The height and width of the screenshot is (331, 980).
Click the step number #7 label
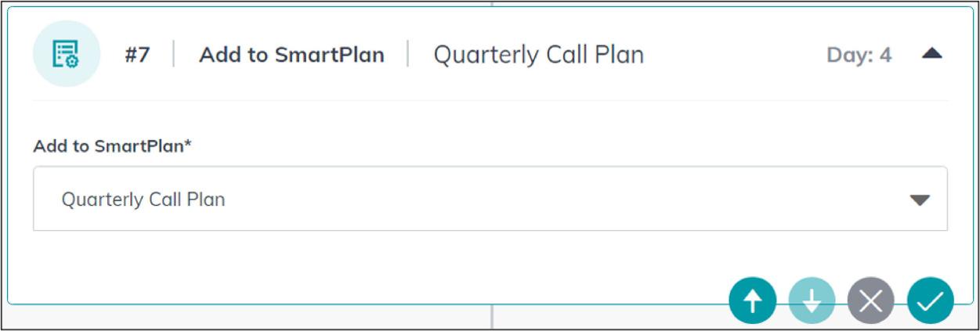[x=137, y=56]
